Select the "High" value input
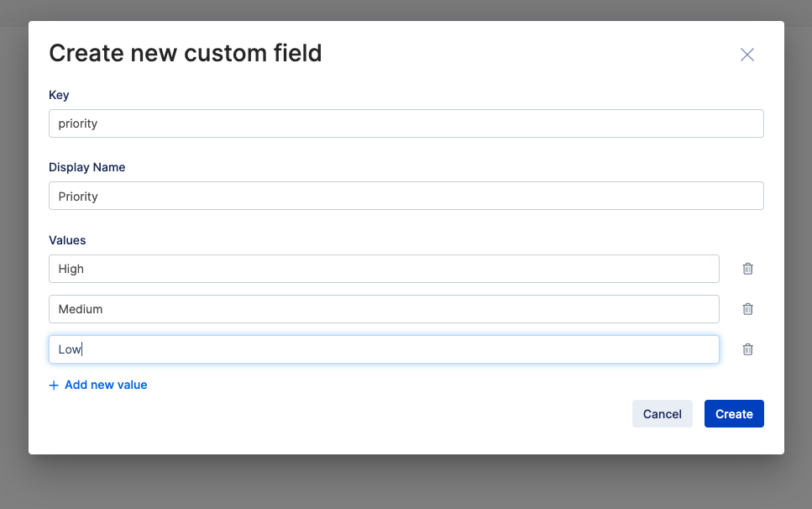Screen dimensions: 812x509 [x=384, y=269]
